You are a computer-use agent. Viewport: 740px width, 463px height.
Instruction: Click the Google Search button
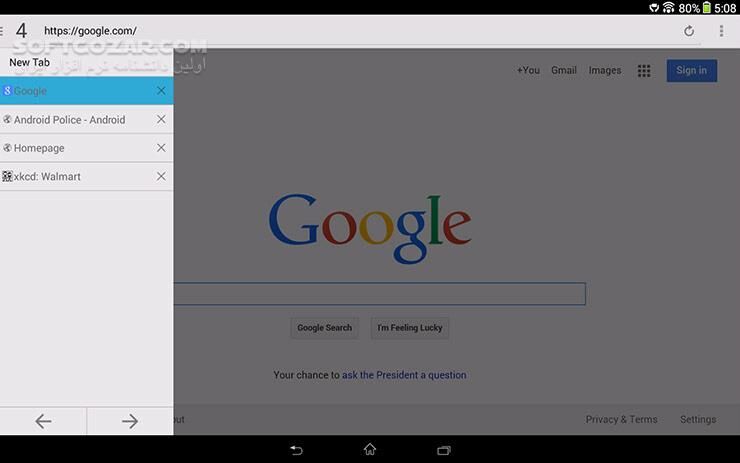[x=324, y=328]
